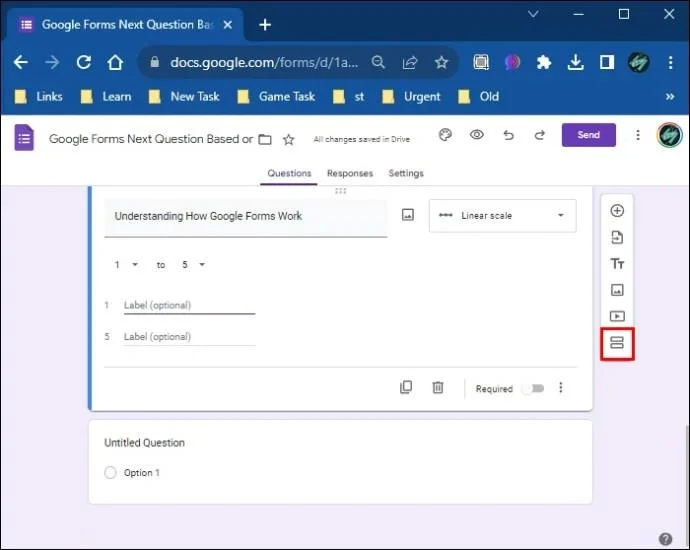The height and width of the screenshot is (550, 690).
Task: Star the form next to title
Action: (x=289, y=139)
